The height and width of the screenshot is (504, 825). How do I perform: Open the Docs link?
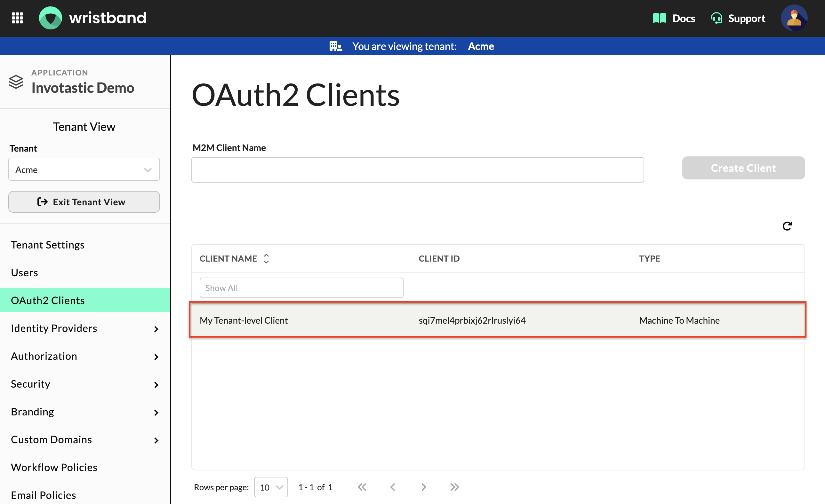click(x=683, y=18)
